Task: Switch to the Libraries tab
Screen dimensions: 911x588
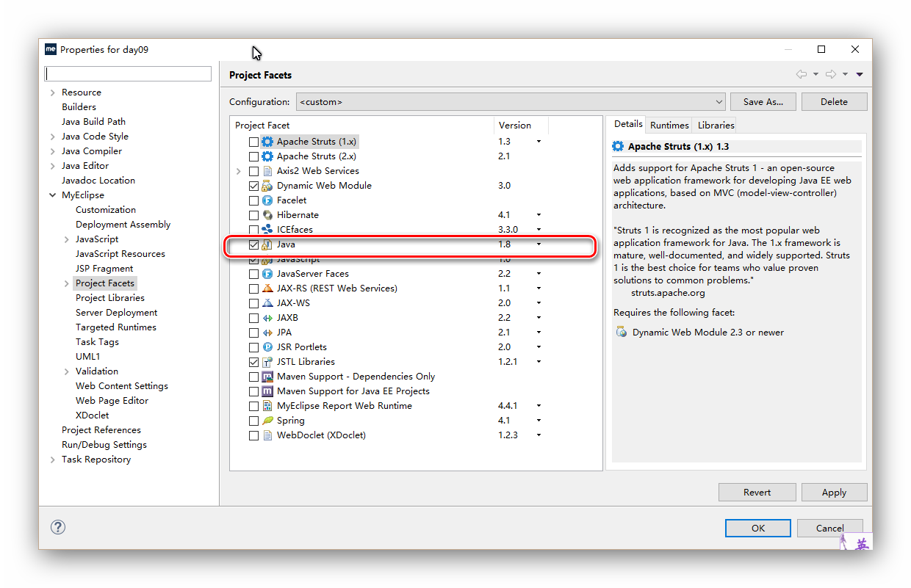Action: pyautogui.click(x=716, y=125)
